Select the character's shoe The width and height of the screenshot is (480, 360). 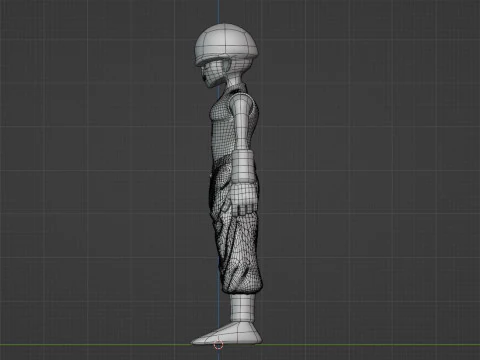click(x=227, y=334)
